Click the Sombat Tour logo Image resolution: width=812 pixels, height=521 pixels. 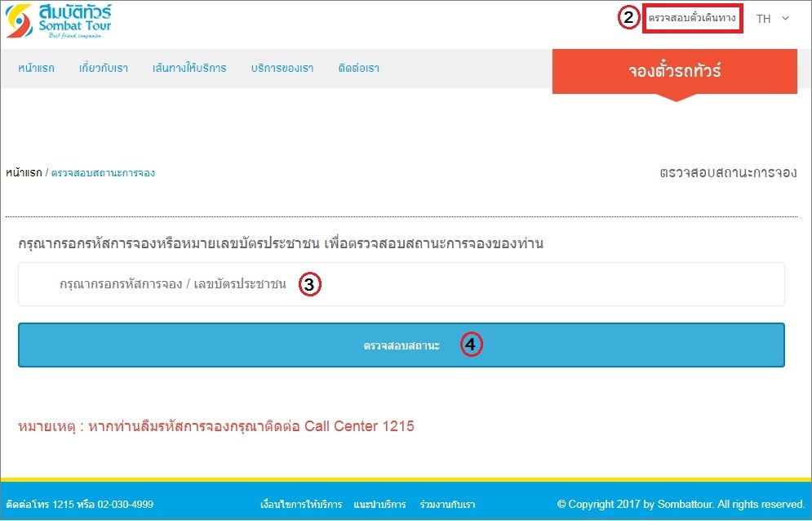tap(58, 21)
